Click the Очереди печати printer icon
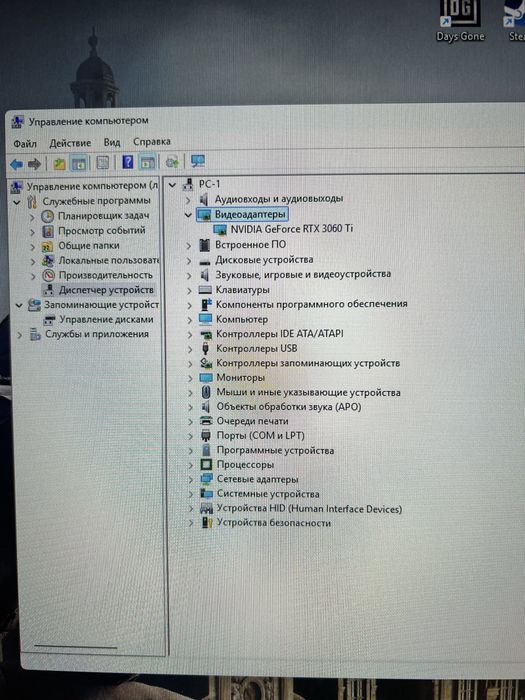Image resolution: width=525 pixels, height=700 pixels. click(206, 421)
